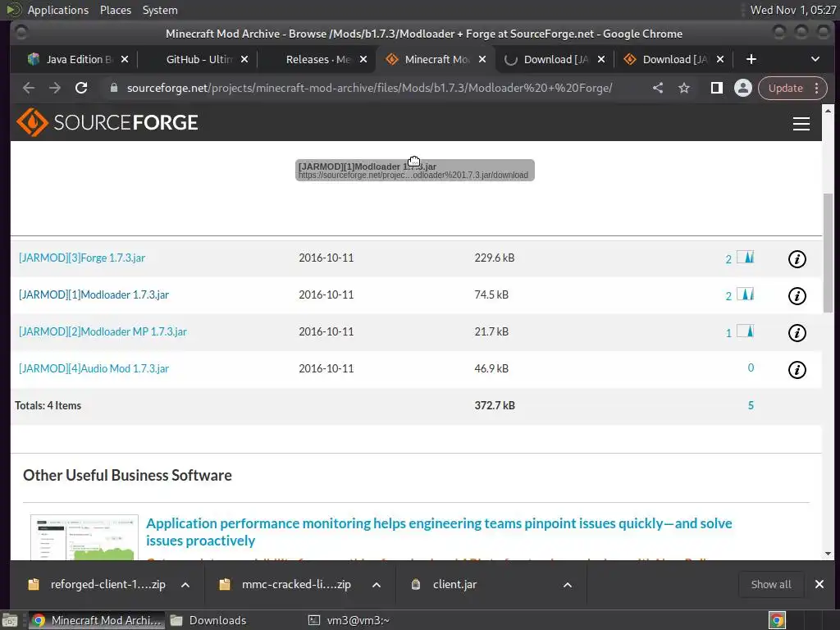Expand options for client.jar download
The height and width of the screenshot is (630, 840).
[568, 585]
